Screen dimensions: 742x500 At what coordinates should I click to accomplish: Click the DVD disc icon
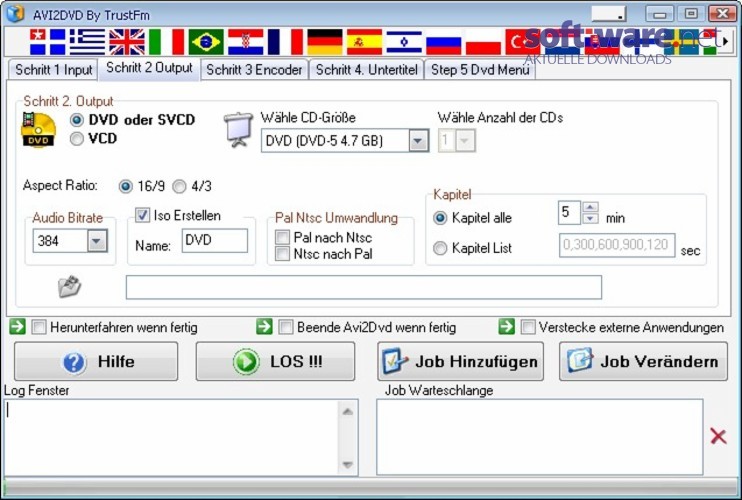[x=38, y=130]
